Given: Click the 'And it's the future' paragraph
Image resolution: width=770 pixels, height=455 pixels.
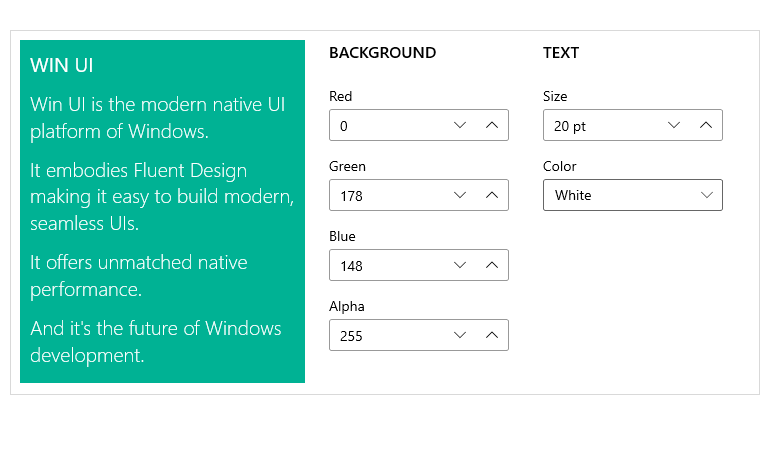Looking at the screenshot, I should click(x=156, y=342).
